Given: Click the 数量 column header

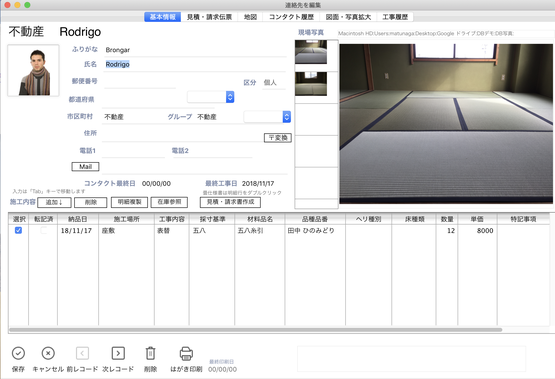Looking at the screenshot, I should point(447,219).
